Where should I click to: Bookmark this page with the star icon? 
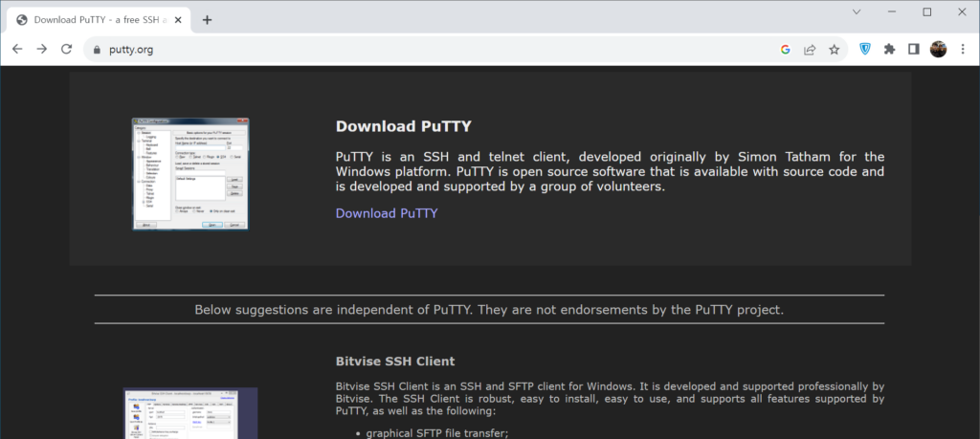(835, 50)
